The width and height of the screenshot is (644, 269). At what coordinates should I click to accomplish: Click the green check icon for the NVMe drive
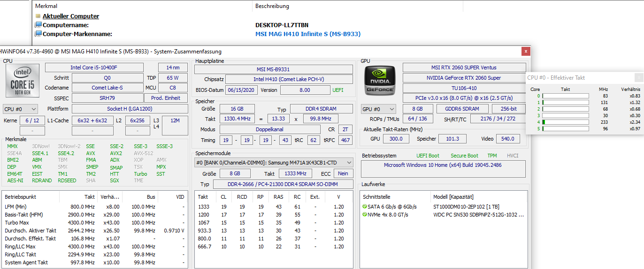click(365, 215)
